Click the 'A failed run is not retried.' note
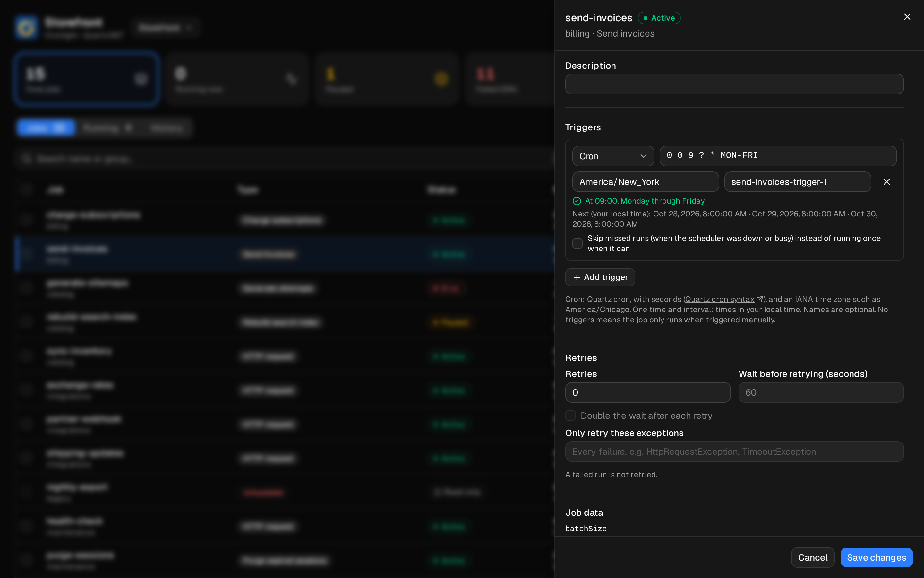924x578 pixels. [x=611, y=474]
